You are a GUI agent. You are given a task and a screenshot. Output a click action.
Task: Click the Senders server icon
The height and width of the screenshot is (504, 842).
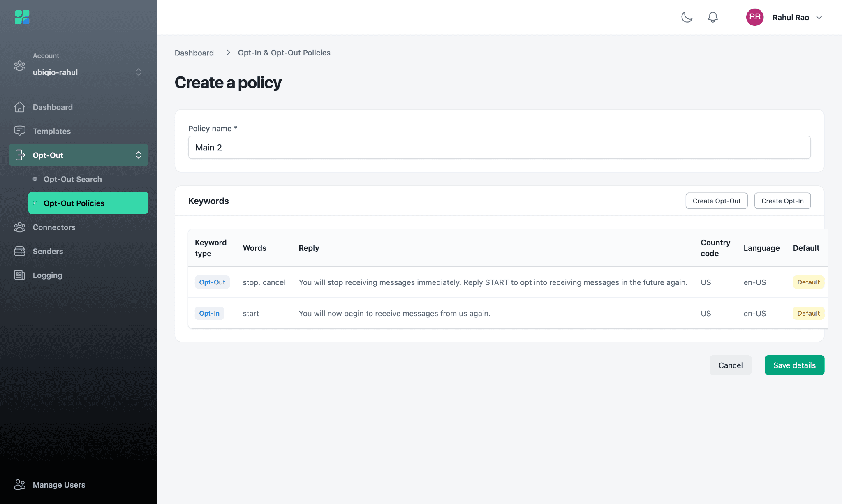19,251
